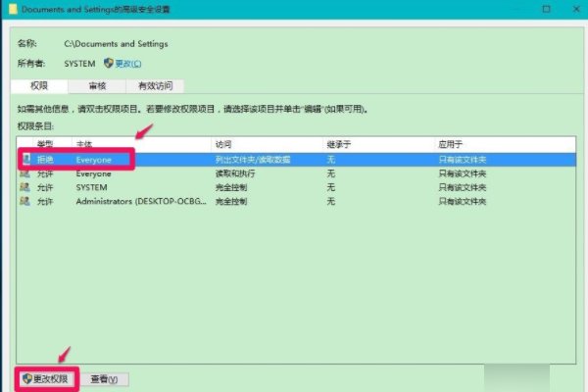Open the 更改(C) owner link
The width and height of the screenshot is (588, 392).
click(x=128, y=64)
